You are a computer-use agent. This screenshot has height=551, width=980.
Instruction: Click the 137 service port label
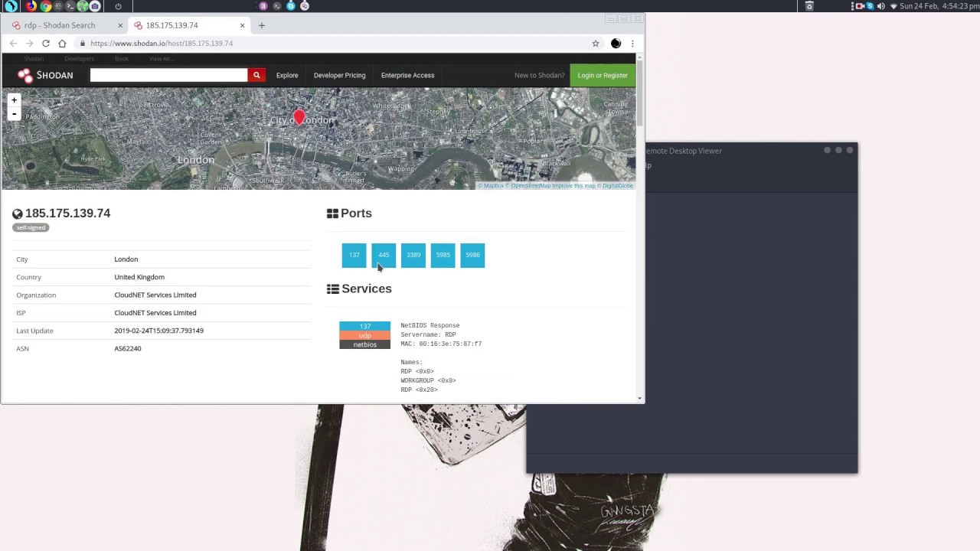(364, 326)
